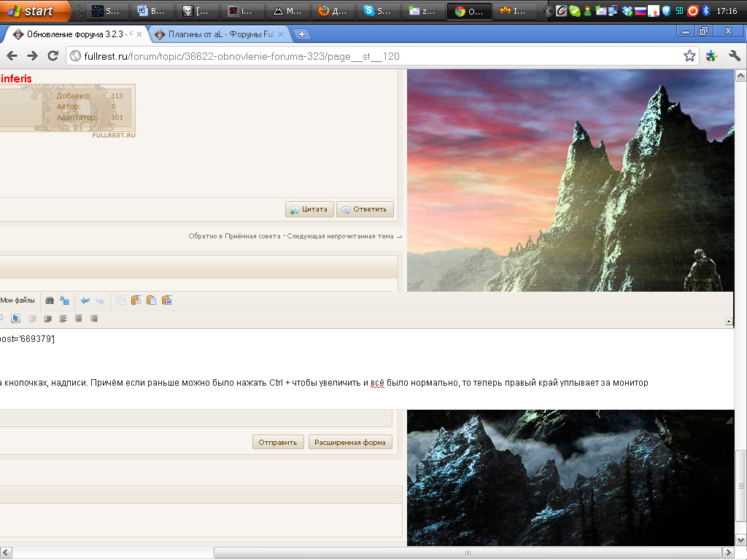Click the Dropbox icon in system tray
The height and width of the screenshot is (560, 747).
tap(627, 11)
